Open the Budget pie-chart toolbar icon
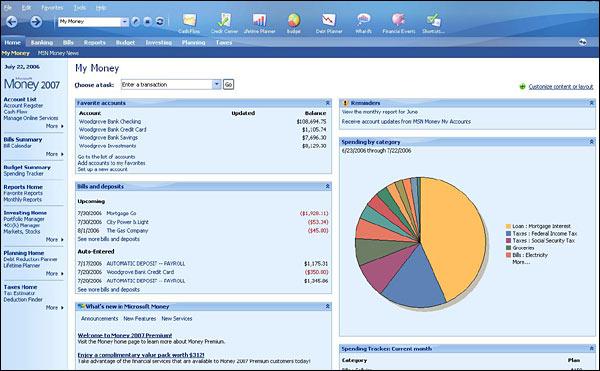The width and height of the screenshot is (600, 371). 294,24
